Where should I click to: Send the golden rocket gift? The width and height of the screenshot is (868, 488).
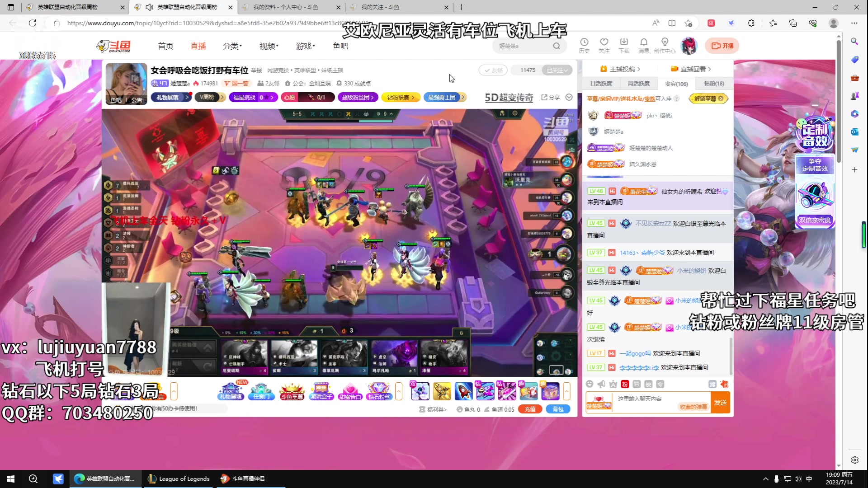[x=442, y=391]
